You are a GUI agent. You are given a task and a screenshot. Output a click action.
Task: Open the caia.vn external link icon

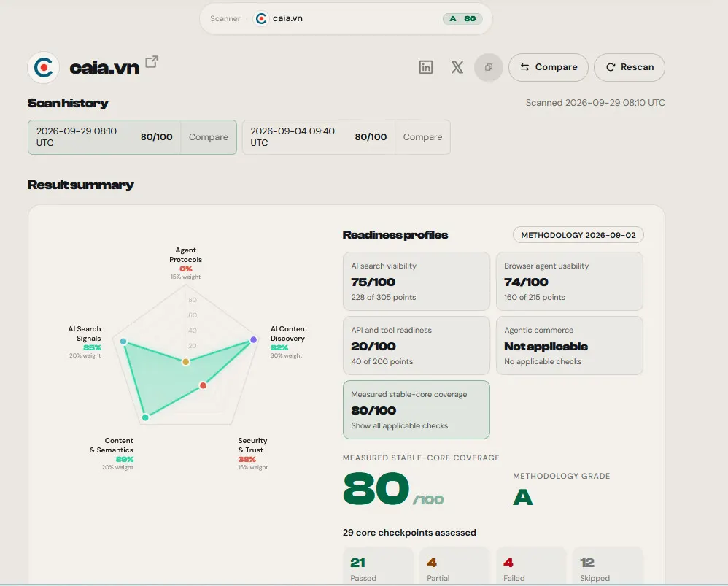(x=152, y=62)
